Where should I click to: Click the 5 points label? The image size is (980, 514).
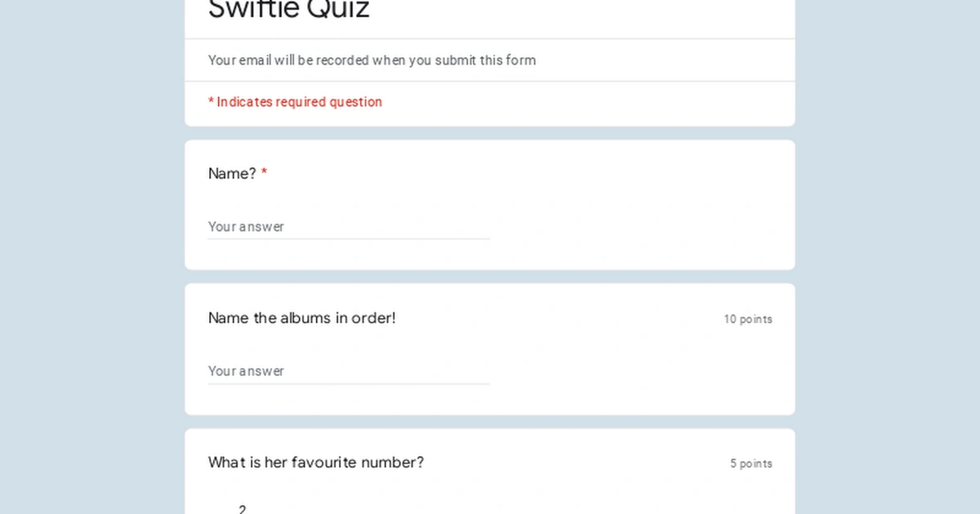click(750, 463)
